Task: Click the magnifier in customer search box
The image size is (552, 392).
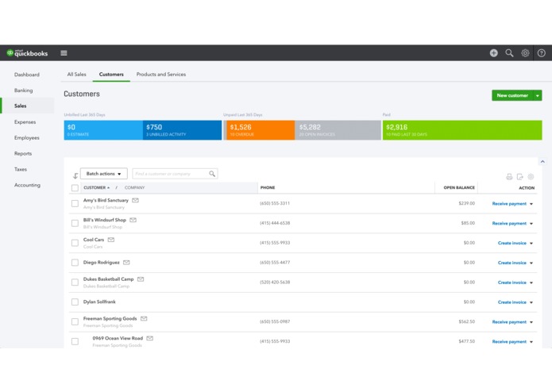Action: pos(212,174)
